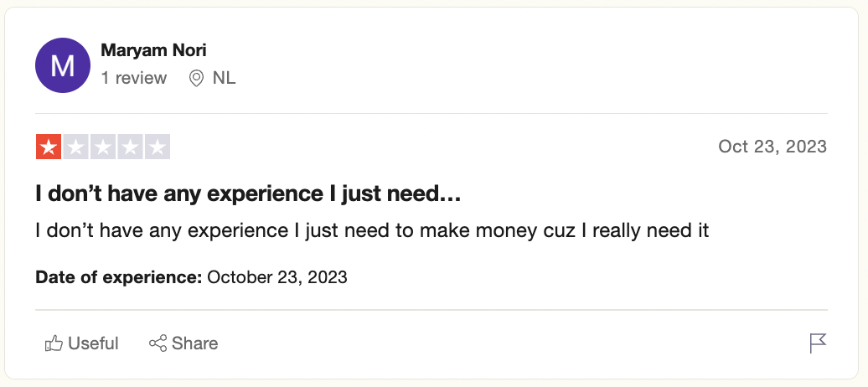Click the fourth grey rating star
868x387 pixels.
coord(130,147)
